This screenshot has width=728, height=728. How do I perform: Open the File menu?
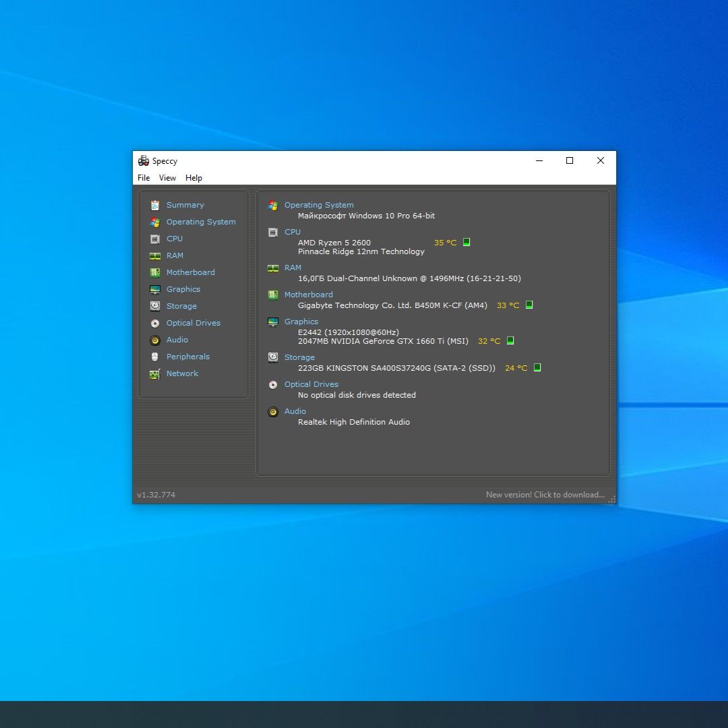(144, 178)
